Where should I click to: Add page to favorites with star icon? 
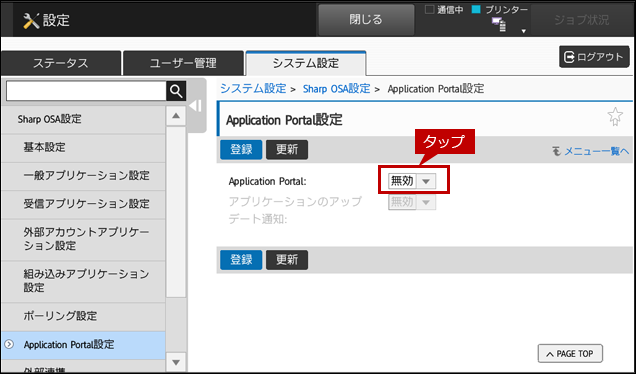[x=615, y=116]
